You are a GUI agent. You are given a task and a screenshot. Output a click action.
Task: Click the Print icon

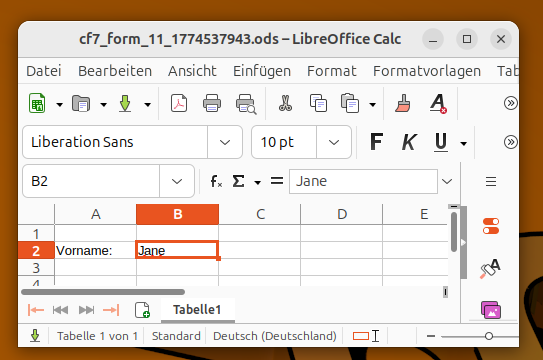pyautogui.click(x=212, y=103)
